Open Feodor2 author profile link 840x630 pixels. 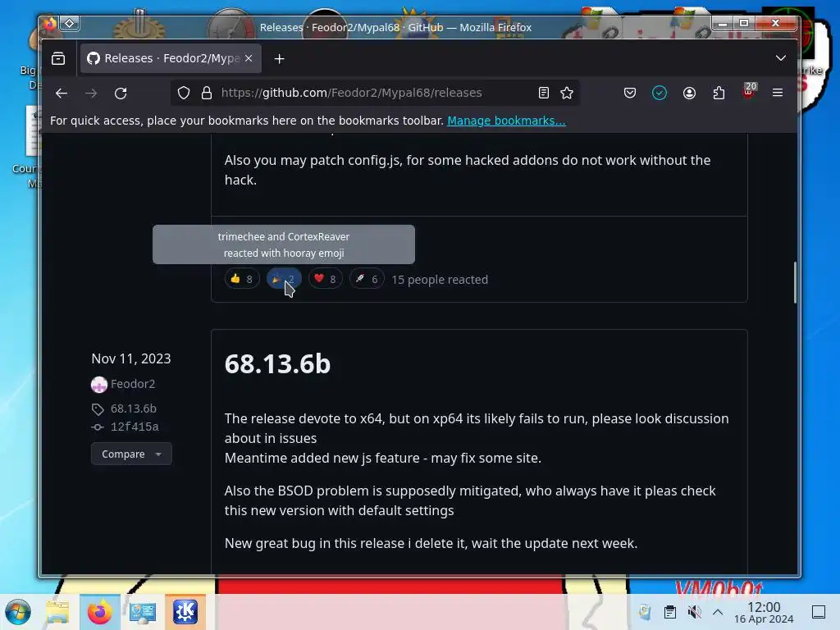[x=133, y=384]
